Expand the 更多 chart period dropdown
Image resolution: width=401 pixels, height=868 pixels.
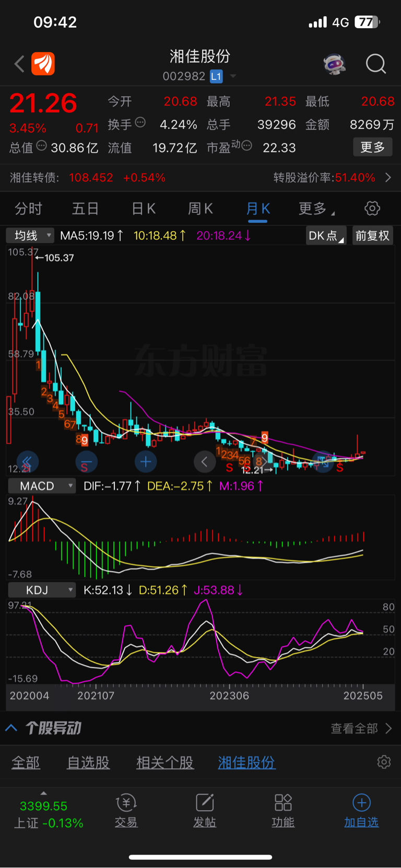tap(316, 209)
